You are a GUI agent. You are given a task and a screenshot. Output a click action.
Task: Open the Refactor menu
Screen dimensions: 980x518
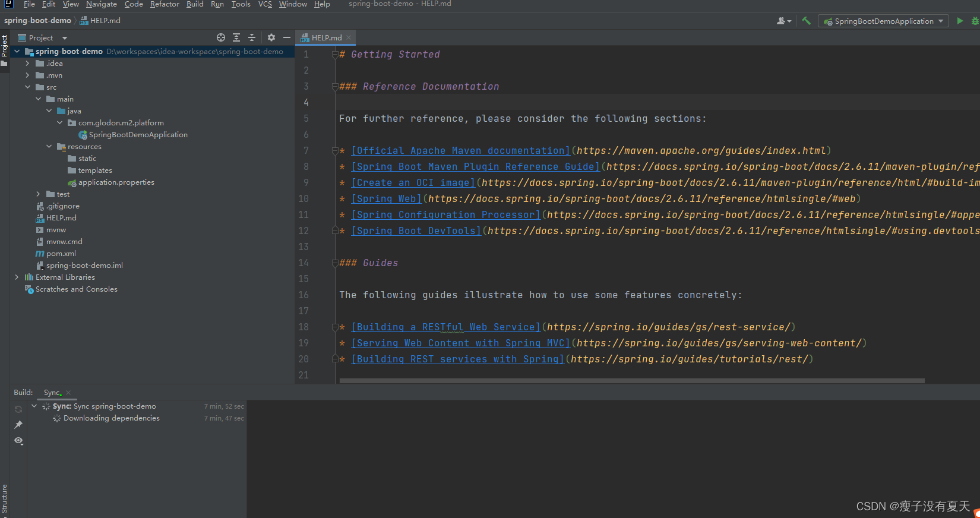coord(165,4)
